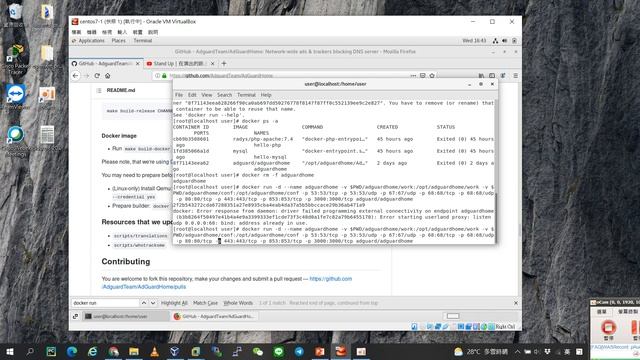This screenshot has width=640, height=360.
Task: Open the terminal View menu
Action: 207,95
